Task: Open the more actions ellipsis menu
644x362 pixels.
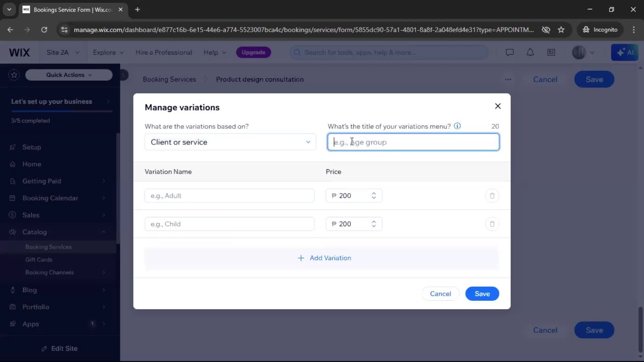Action: pyautogui.click(x=508, y=79)
